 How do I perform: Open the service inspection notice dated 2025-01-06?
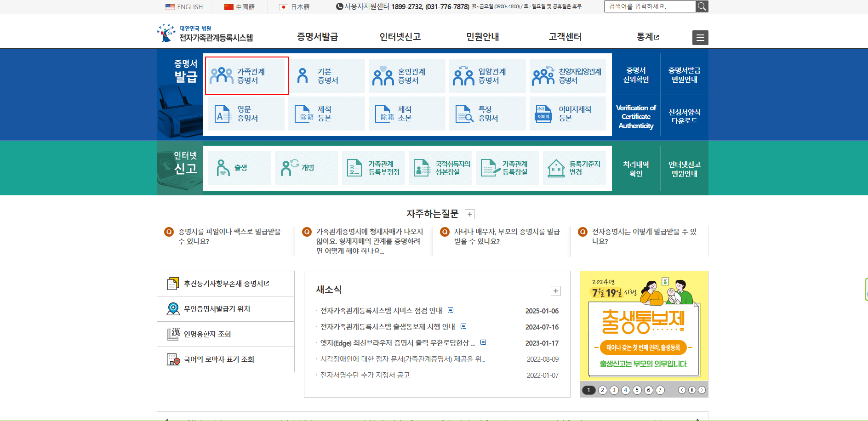381,310
